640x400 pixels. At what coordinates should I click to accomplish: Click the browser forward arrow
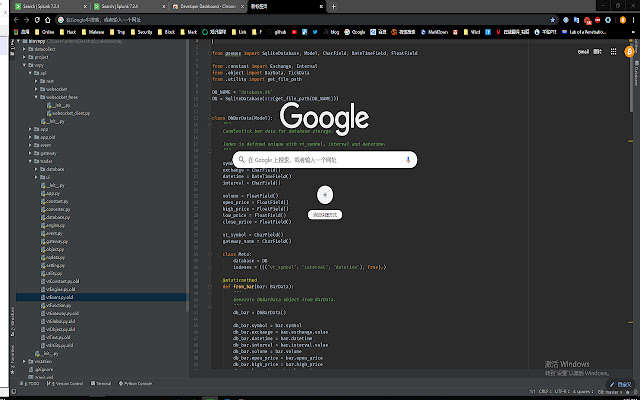[x=27, y=20]
